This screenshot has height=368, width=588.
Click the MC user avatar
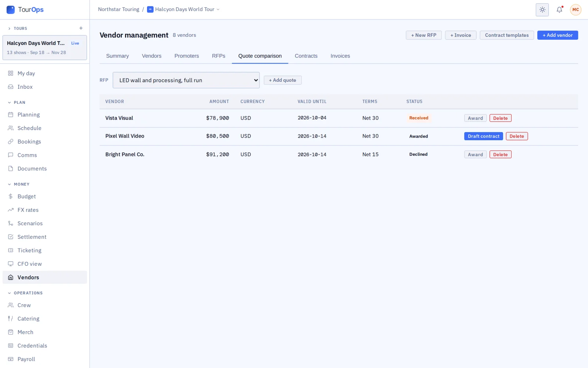pos(576,10)
